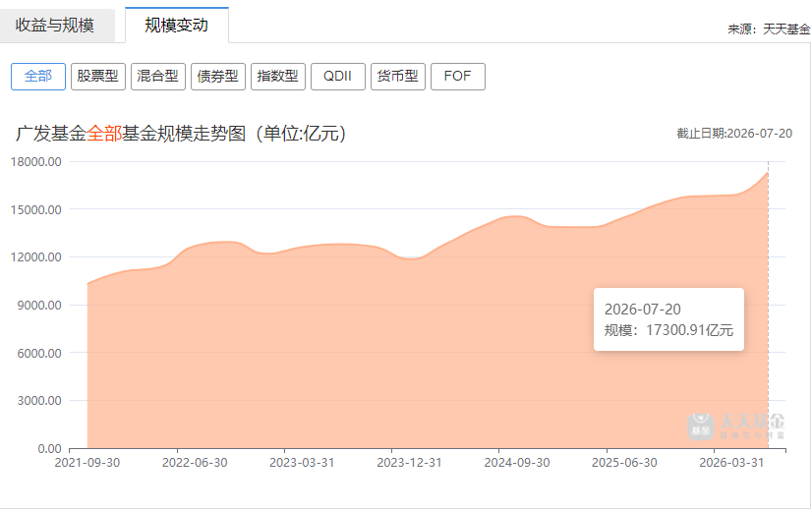
Task: Click the chart title 广发基金全部基金规模走势图
Action: click(180, 134)
